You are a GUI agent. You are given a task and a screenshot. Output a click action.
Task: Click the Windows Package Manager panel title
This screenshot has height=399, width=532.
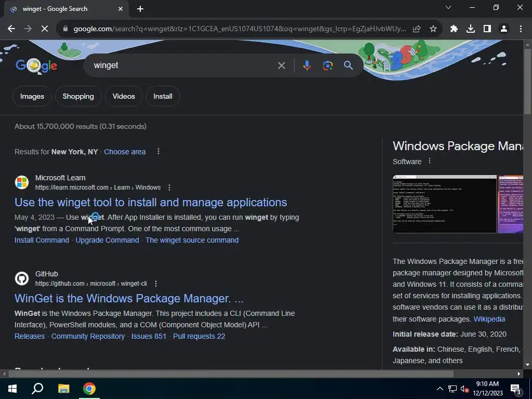pyautogui.click(x=458, y=146)
